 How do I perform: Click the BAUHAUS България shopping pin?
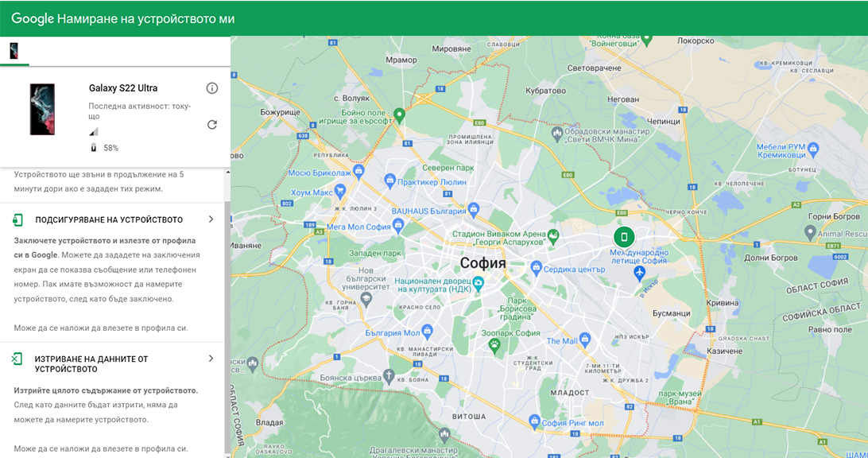coord(473,210)
